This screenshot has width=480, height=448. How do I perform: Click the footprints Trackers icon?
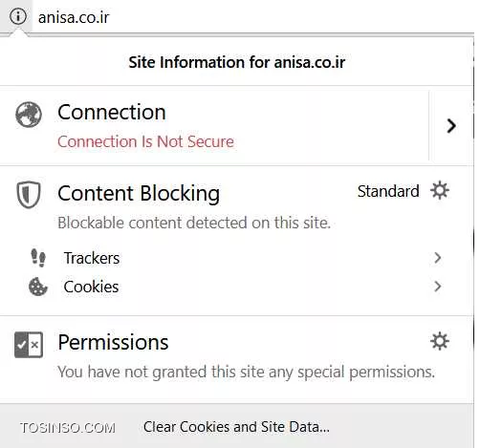coord(38,258)
